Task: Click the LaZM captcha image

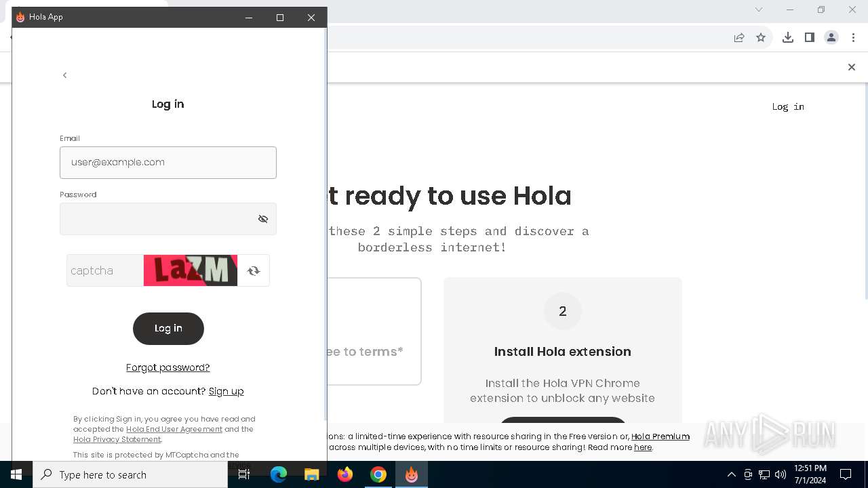Action: pos(191,270)
